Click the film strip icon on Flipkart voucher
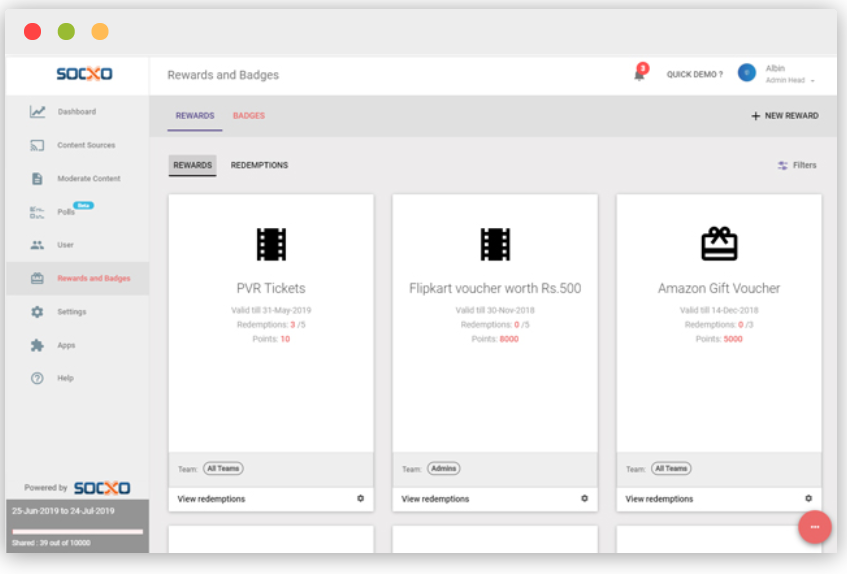 click(495, 245)
